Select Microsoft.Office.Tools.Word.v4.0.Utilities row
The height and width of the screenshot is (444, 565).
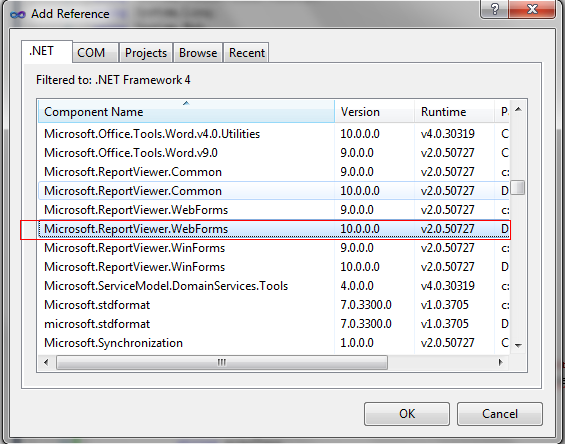(x=274, y=134)
